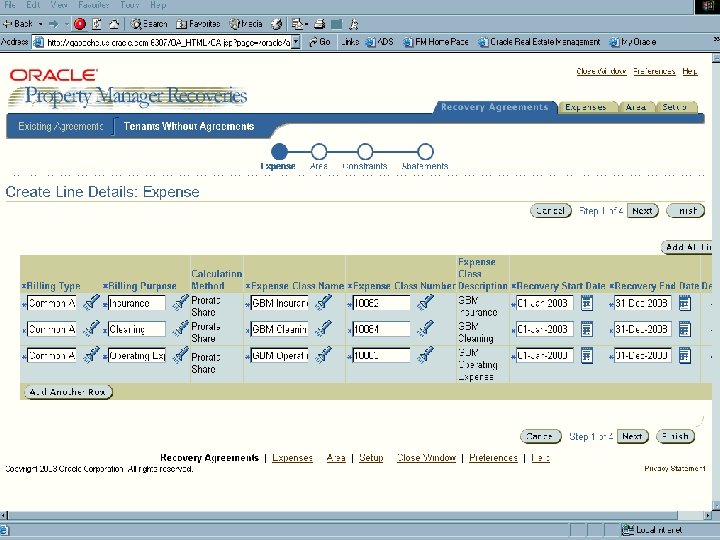Open browser History icon
Image resolution: width=720 pixels, height=540 pixels.
(x=276, y=24)
